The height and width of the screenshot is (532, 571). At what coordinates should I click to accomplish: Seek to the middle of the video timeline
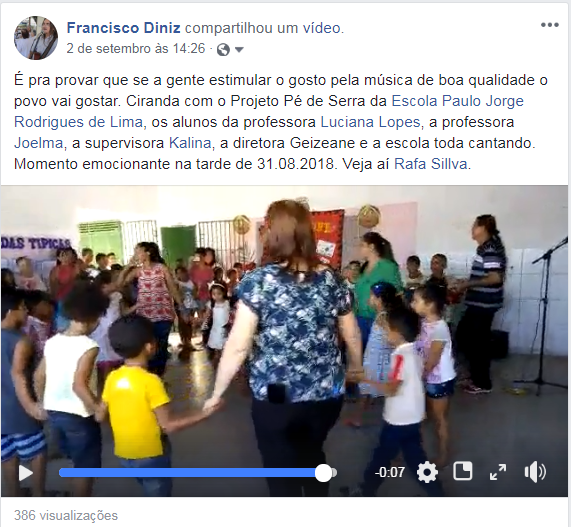pyautogui.click(x=198, y=473)
